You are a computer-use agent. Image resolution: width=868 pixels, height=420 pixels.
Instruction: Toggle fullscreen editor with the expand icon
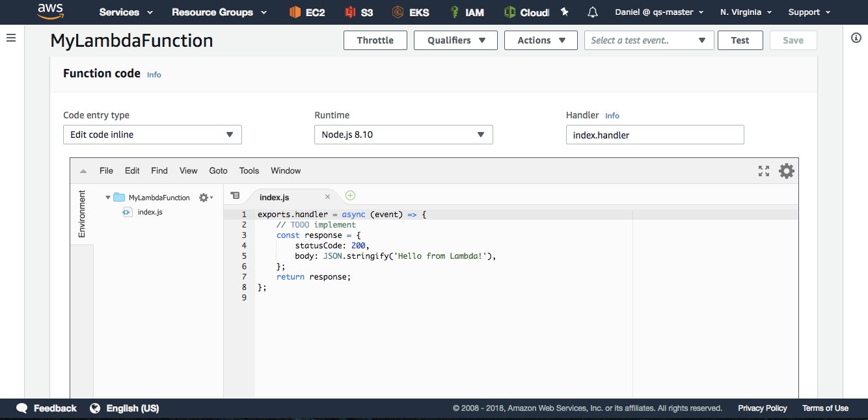pos(764,171)
